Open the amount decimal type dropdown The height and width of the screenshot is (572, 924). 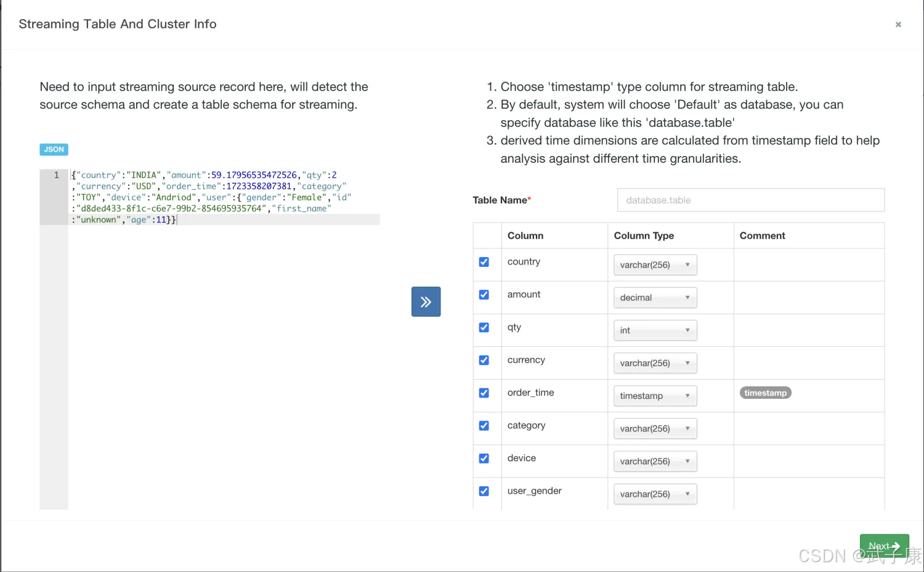(x=655, y=298)
